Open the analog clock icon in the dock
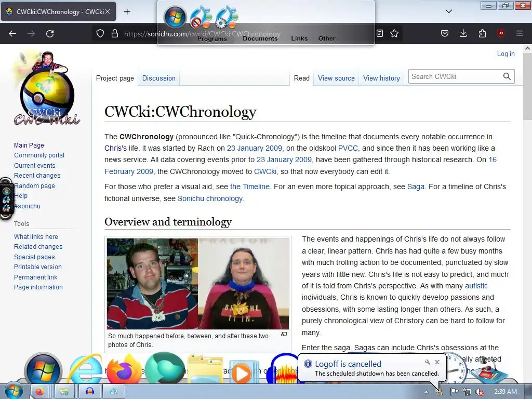The width and height of the screenshot is (532, 399). (456, 368)
